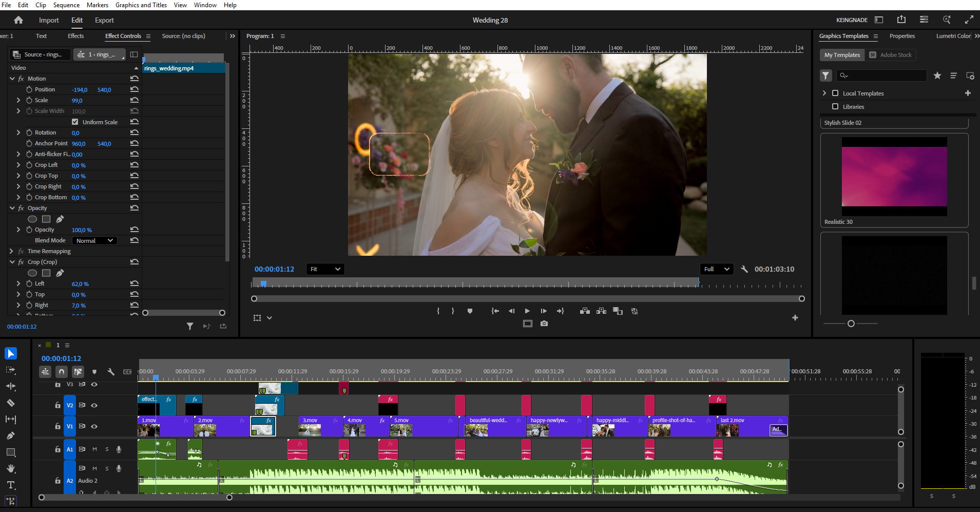Open the Blend Mode dropdown

(x=94, y=240)
